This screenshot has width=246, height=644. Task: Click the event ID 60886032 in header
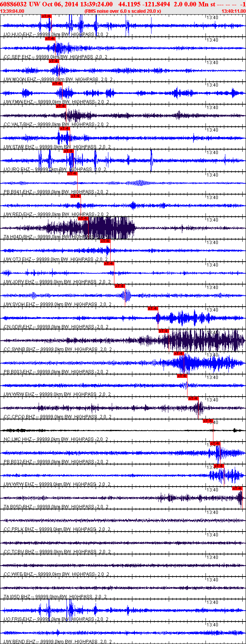click(x=13, y=4)
